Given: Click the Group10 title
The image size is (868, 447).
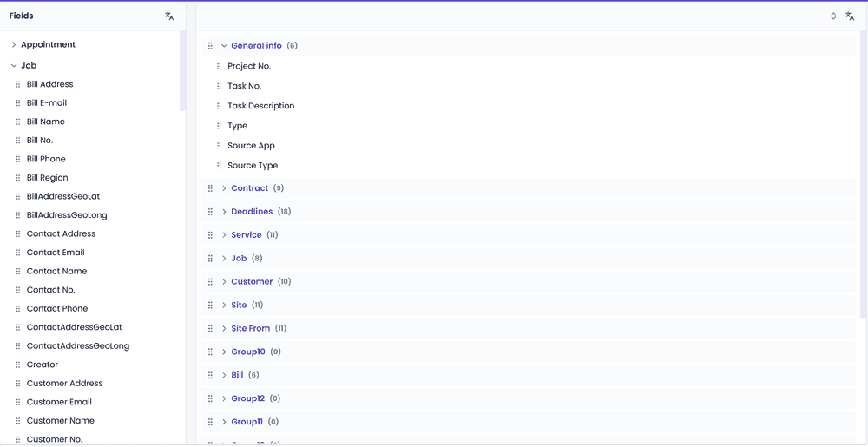Looking at the screenshot, I should coord(248,352).
